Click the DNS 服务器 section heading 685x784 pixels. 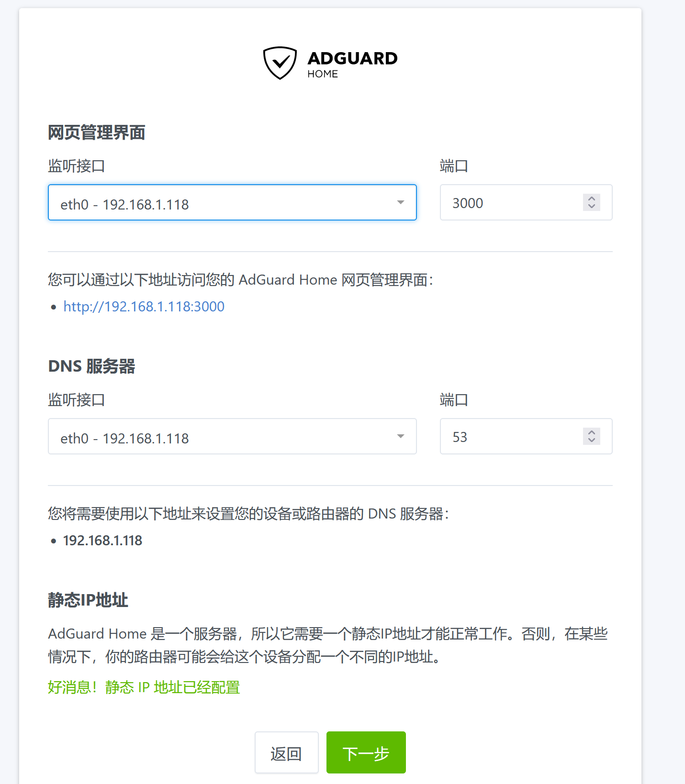91,366
